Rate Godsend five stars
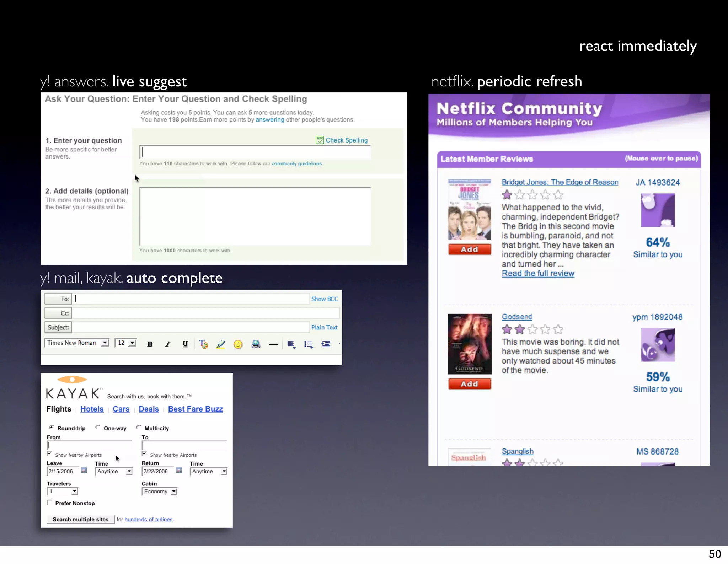This screenshot has width=728, height=564. pos(558,329)
